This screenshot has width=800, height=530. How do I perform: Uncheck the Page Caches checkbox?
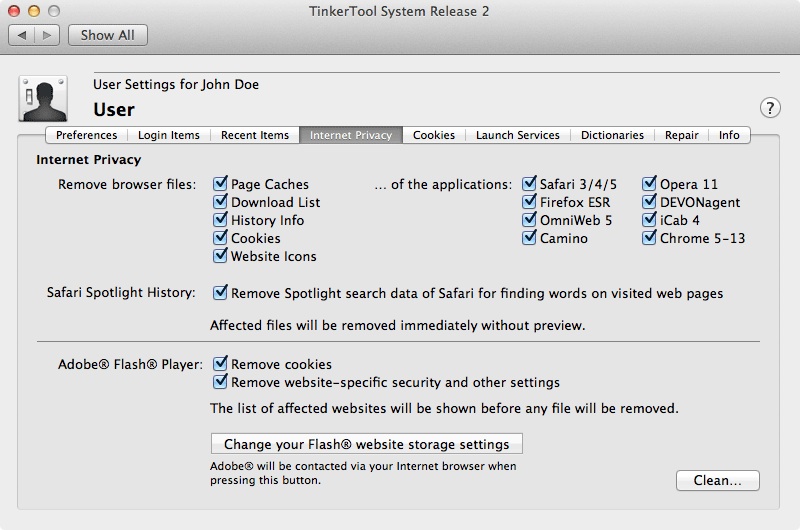point(221,184)
